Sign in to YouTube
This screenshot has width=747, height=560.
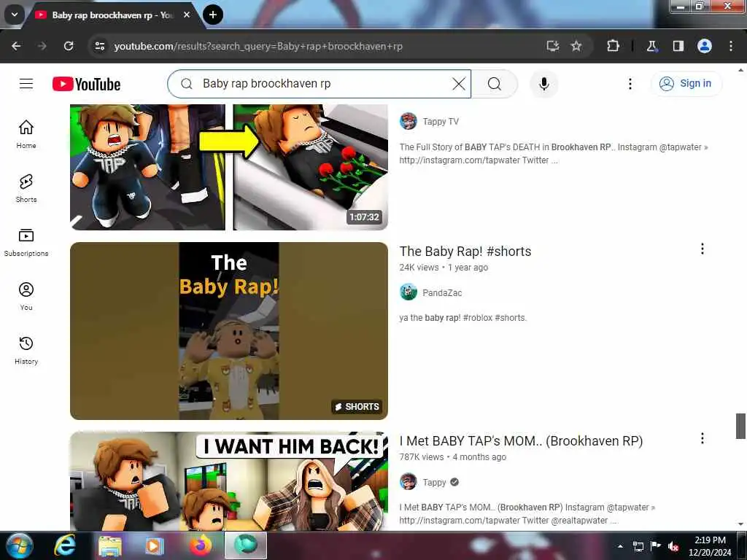pyautogui.click(x=686, y=84)
